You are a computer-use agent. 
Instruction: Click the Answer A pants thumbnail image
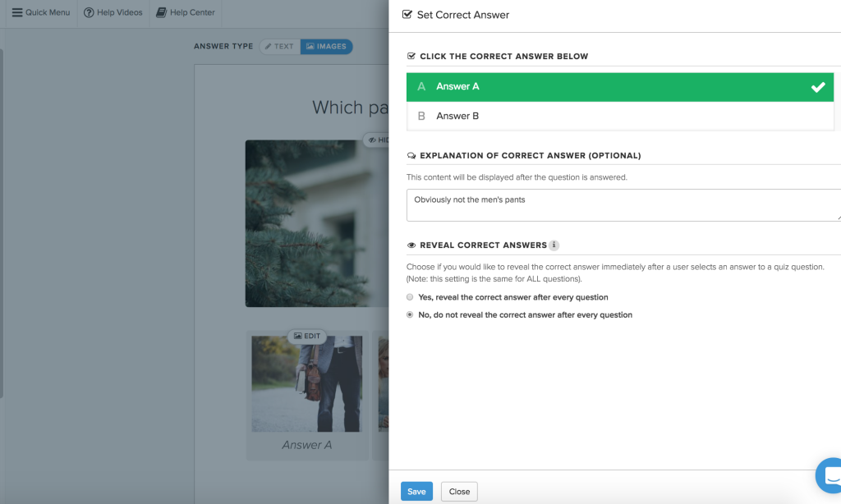[307, 384]
